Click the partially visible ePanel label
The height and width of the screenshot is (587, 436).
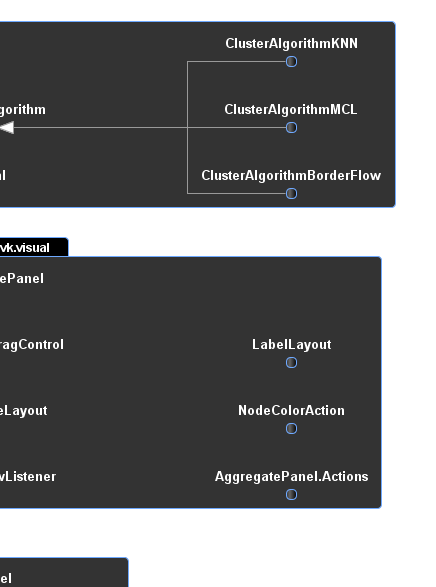coord(22,279)
